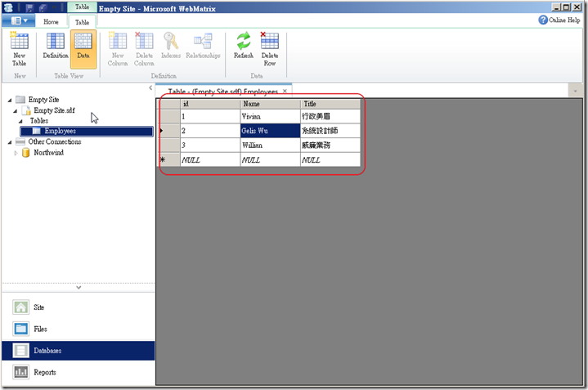Click the save icon in title bar
This screenshot has height=390, width=588.
tap(30, 7)
